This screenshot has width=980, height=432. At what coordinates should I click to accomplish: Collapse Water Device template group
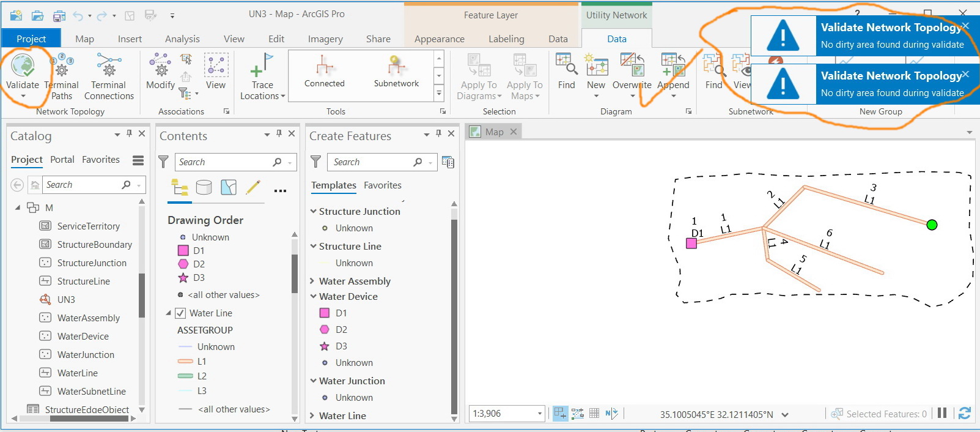(314, 296)
